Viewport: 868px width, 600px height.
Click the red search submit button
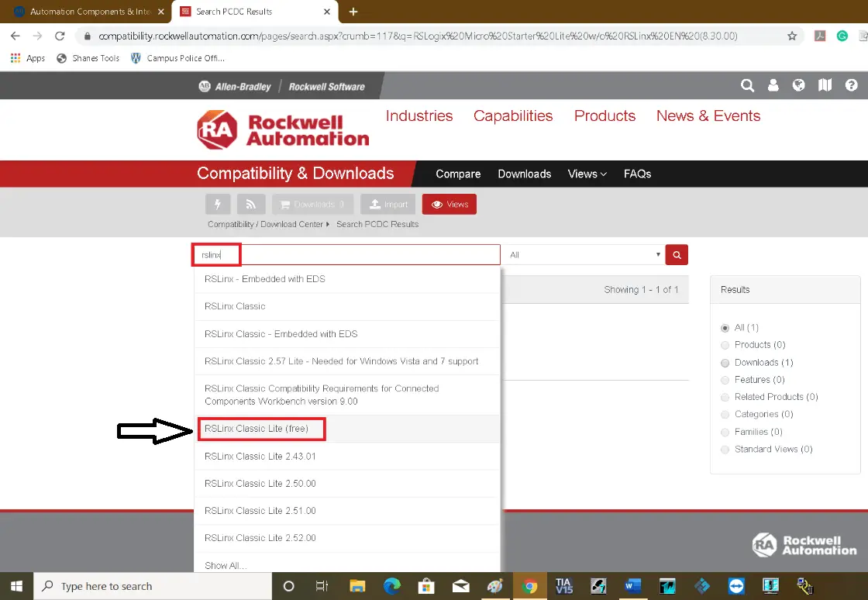click(x=677, y=254)
